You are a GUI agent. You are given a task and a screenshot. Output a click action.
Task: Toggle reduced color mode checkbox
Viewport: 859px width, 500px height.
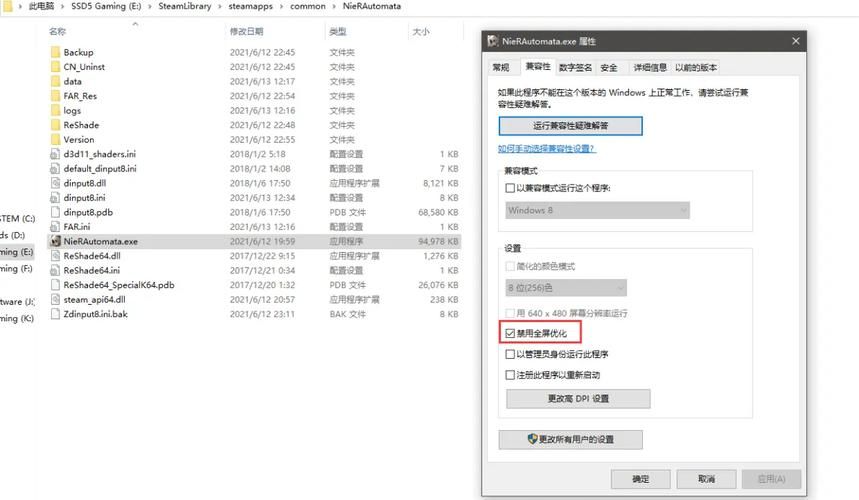[x=510, y=266]
